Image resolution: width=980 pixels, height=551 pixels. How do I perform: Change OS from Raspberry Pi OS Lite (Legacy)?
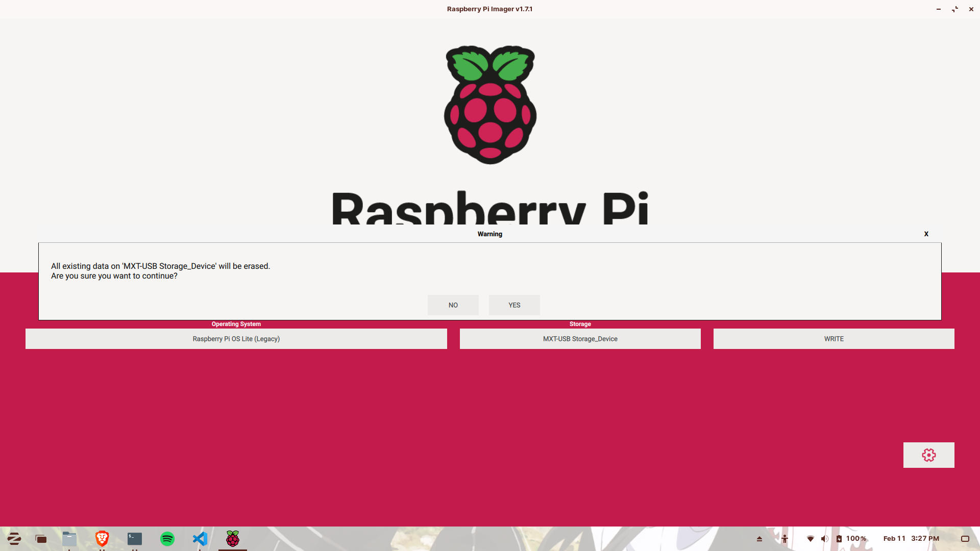(x=236, y=339)
